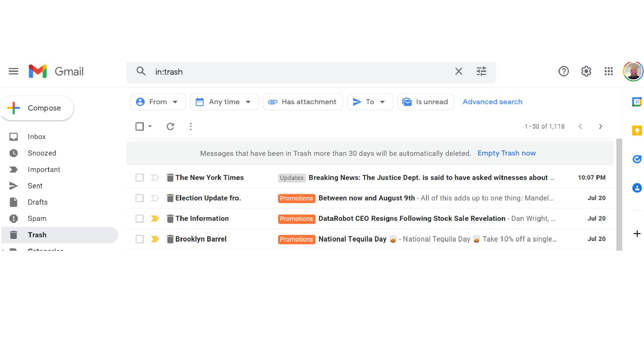Open the More options three-dot menu
644x362 pixels.
(x=191, y=127)
